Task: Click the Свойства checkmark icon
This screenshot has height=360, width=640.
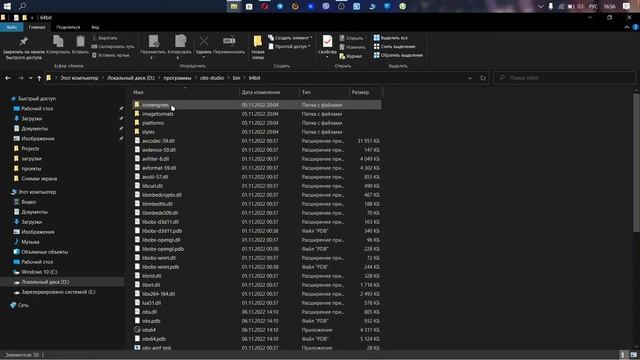Action: click(327, 41)
